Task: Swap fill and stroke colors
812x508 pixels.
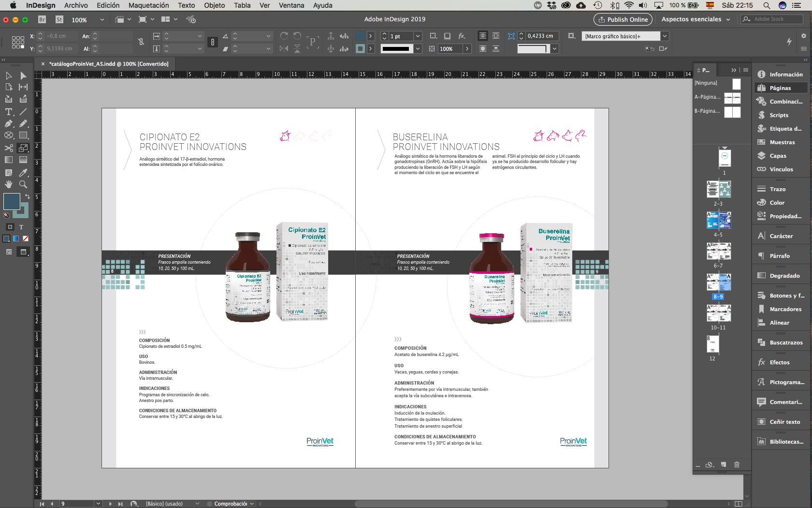Action: tap(28, 196)
